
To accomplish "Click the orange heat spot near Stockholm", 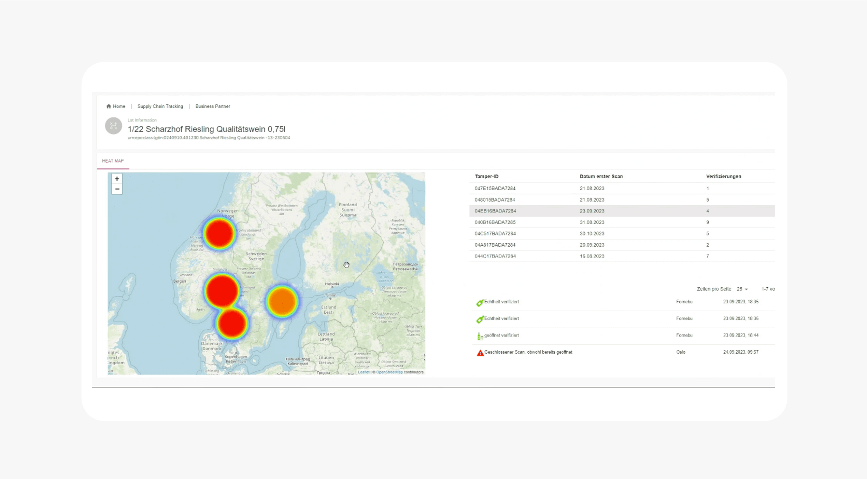I will tap(282, 302).
